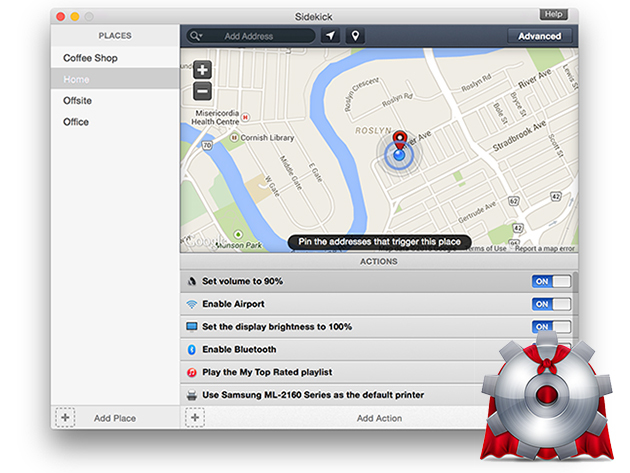Click the Help button
The image size is (630, 473).
[x=553, y=14]
